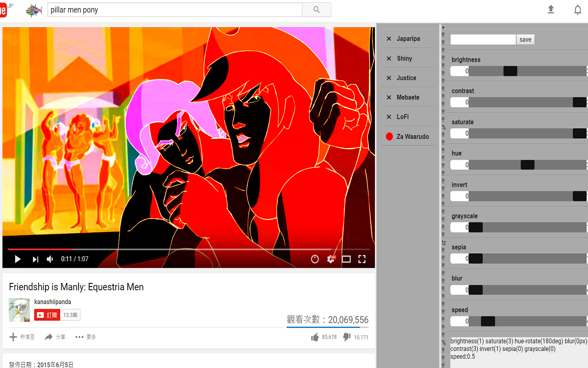Apply the LoFi preset
Image resolution: width=588 pixels, height=368 pixels.
click(x=403, y=117)
